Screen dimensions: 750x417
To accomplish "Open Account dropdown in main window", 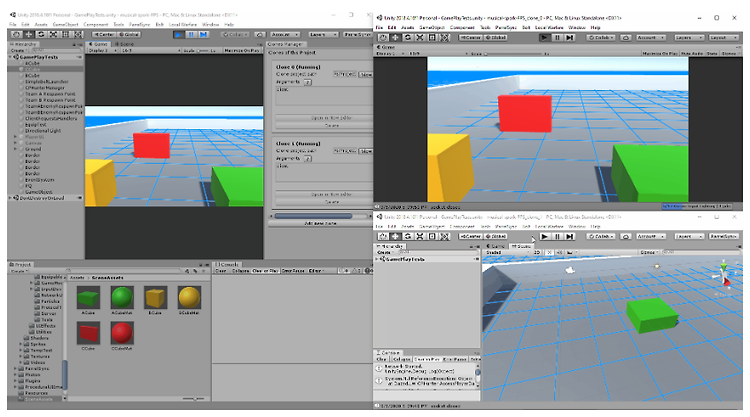I will pos(285,34).
